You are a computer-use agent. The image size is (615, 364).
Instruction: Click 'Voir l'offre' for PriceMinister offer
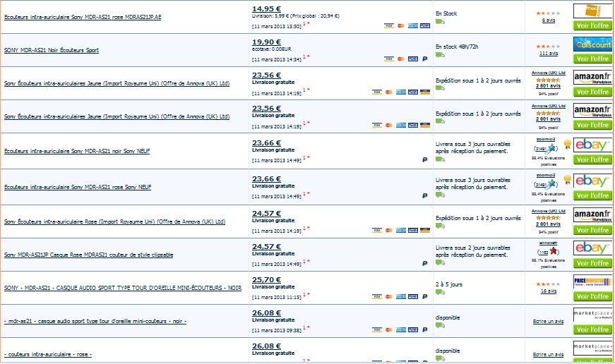pyautogui.click(x=592, y=296)
